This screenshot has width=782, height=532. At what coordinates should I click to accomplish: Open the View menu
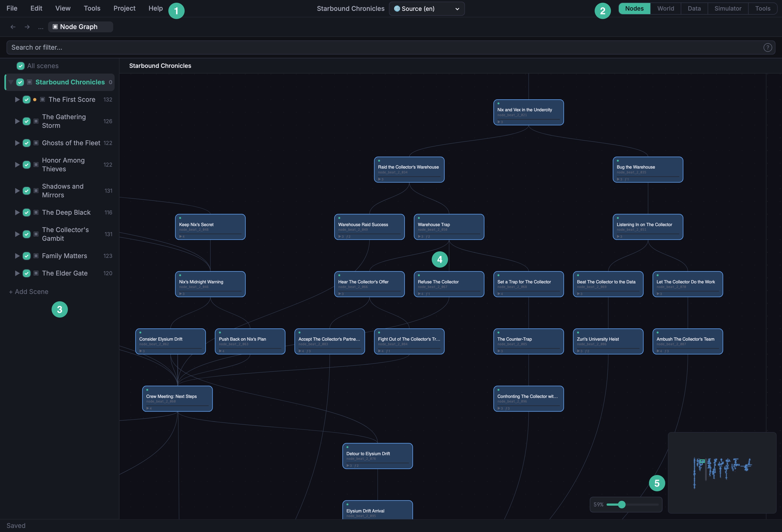[63, 8]
